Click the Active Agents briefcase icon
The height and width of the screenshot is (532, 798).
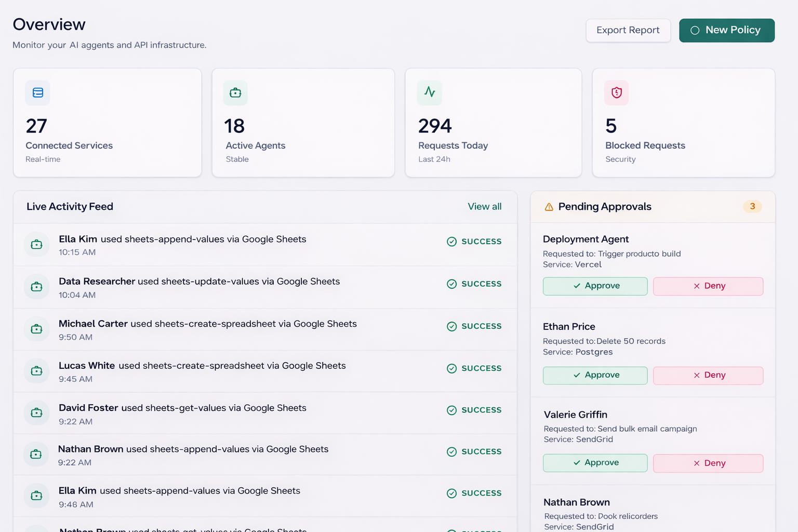[x=235, y=93]
